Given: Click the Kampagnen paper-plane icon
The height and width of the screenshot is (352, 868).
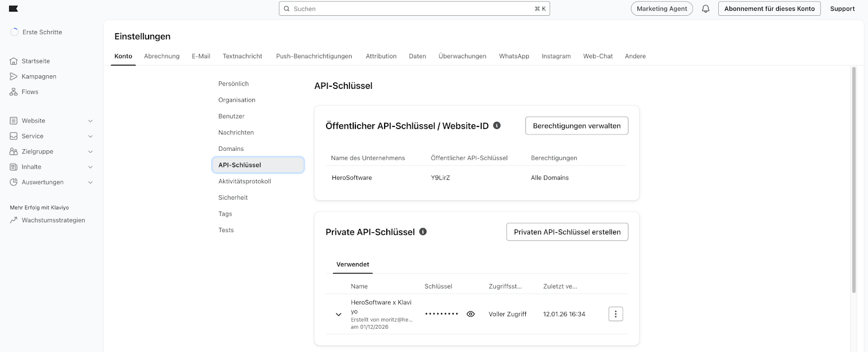Looking at the screenshot, I should tap(14, 76).
